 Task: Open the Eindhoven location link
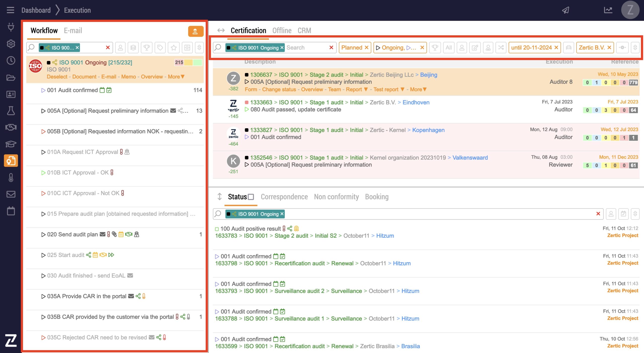coord(416,102)
